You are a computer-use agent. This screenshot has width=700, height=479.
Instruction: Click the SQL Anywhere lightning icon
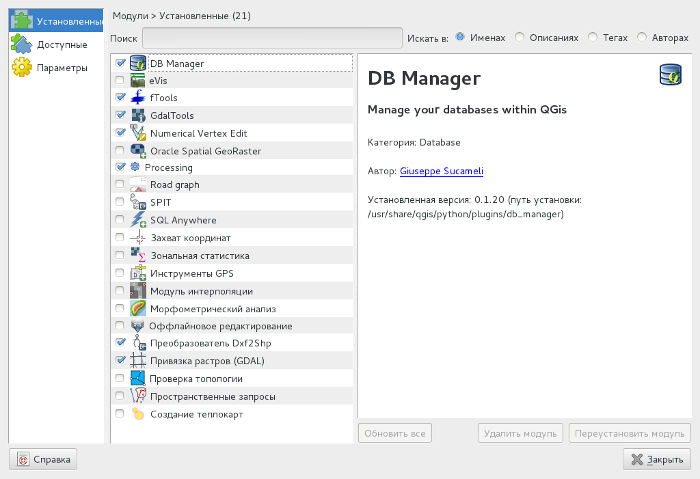[x=138, y=220]
